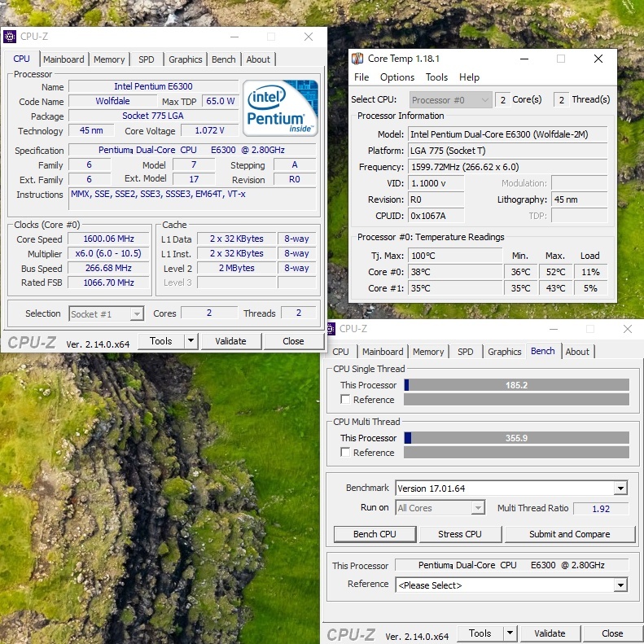This screenshot has width=644, height=644.
Task: Click the Core Voltage 1.072 V value
Action: coord(209,130)
